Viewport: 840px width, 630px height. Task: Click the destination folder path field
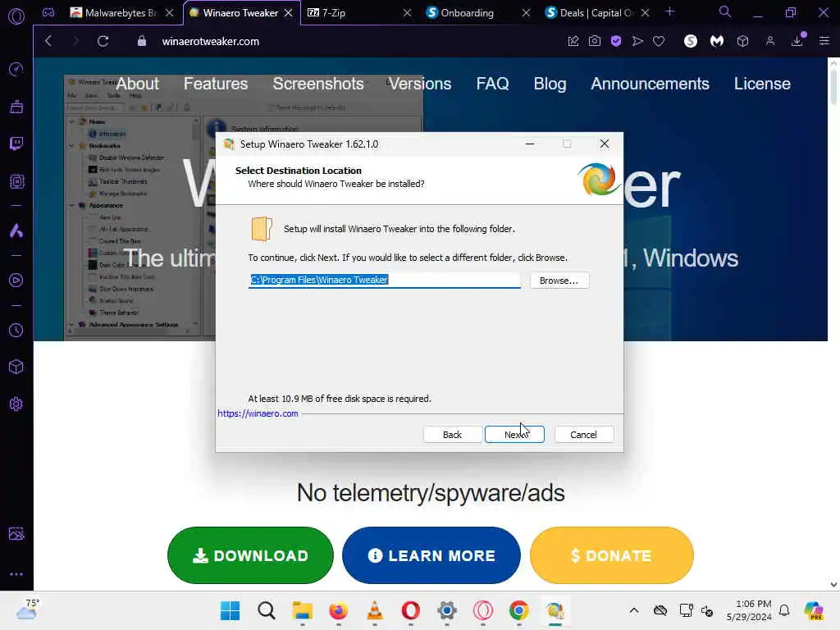pos(384,281)
